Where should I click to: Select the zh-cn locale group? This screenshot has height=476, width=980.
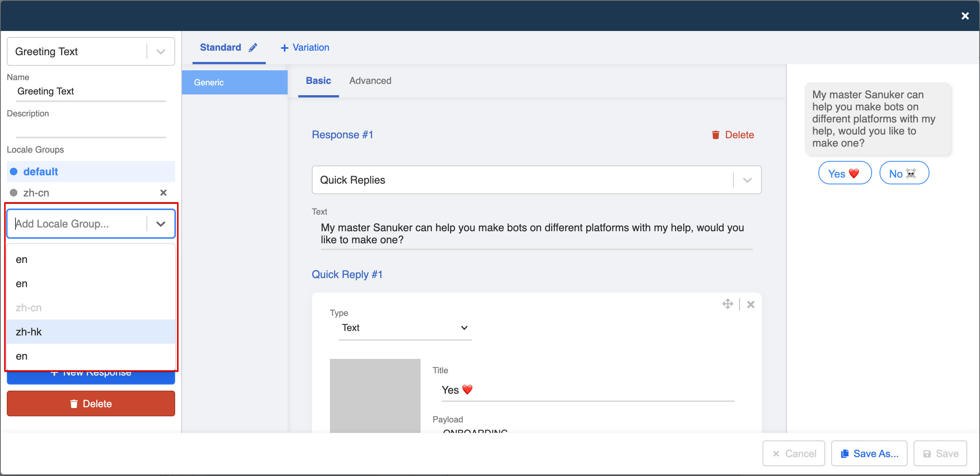tap(36, 193)
